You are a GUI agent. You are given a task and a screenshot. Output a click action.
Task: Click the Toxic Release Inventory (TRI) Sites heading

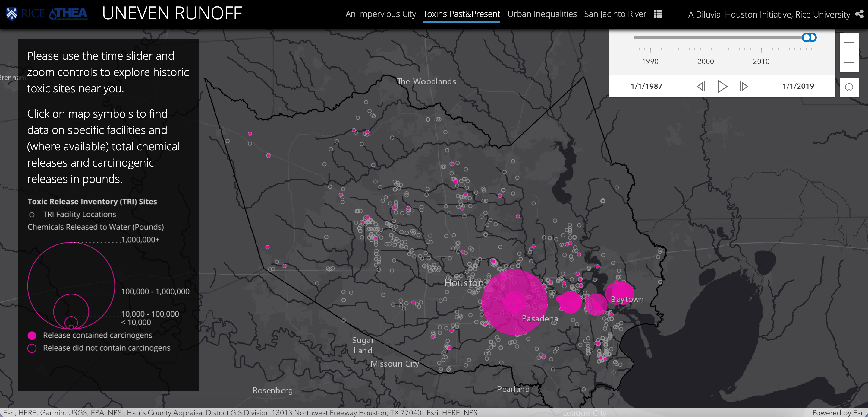coord(92,202)
